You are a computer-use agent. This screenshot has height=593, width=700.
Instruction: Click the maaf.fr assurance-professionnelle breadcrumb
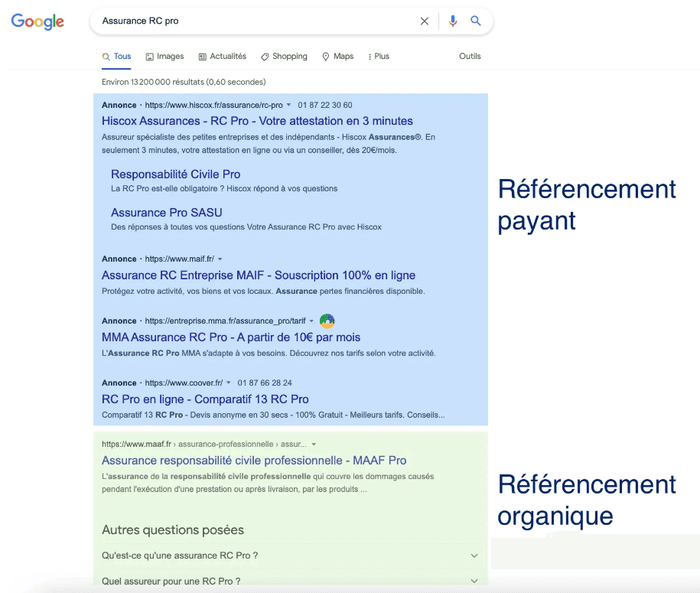204,445
